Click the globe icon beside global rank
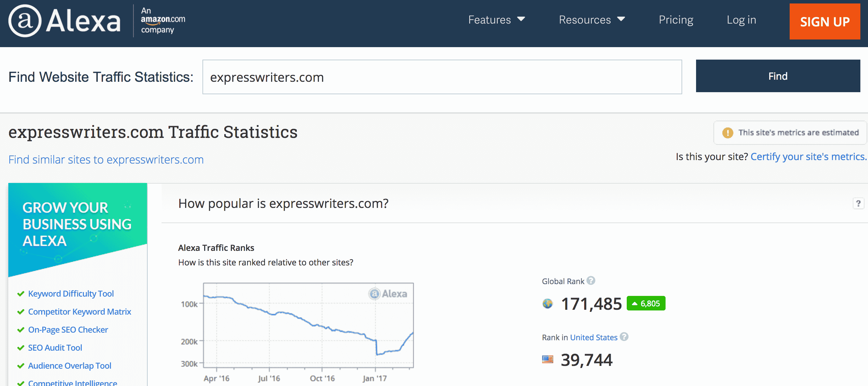The image size is (868, 386). pos(547,304)
